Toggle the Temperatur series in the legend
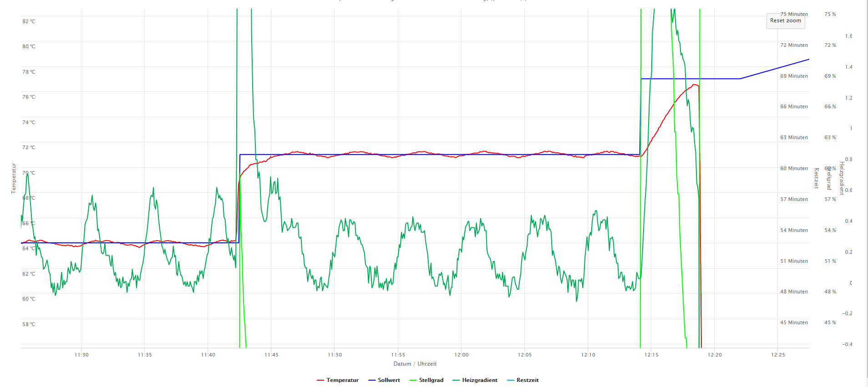The height and width of the screenshot is (387, 868). click(342, 380)
